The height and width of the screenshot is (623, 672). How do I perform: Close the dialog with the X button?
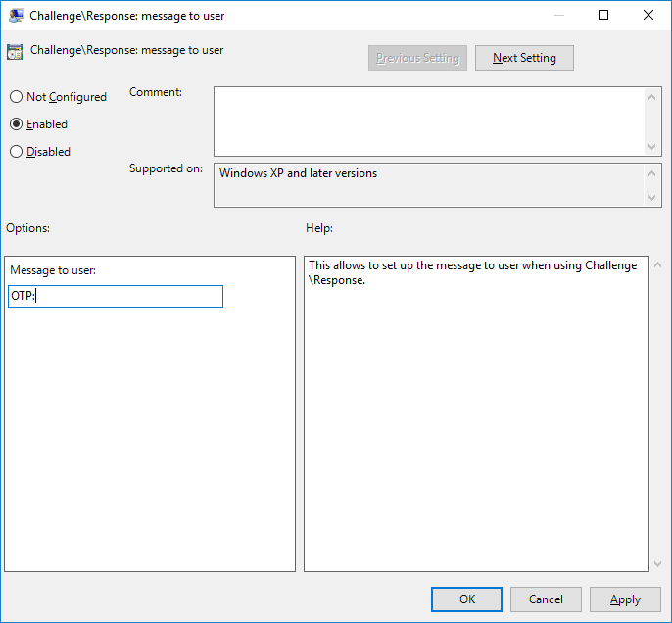point(648,16)
